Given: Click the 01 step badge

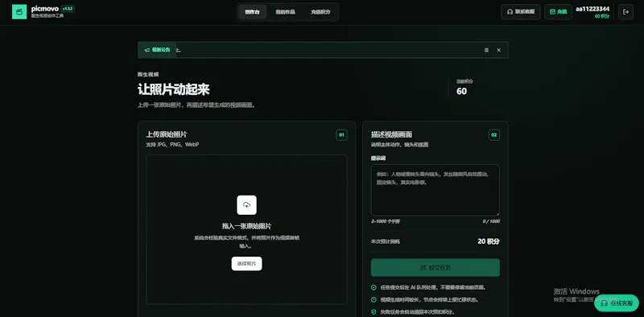Looking at the screenshot, I should point(341,135).
